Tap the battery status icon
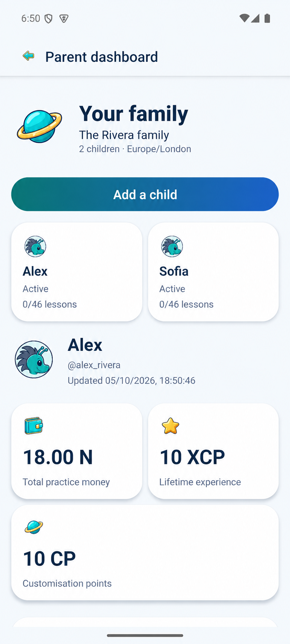 pyautogui.click(x=267, y=18)
